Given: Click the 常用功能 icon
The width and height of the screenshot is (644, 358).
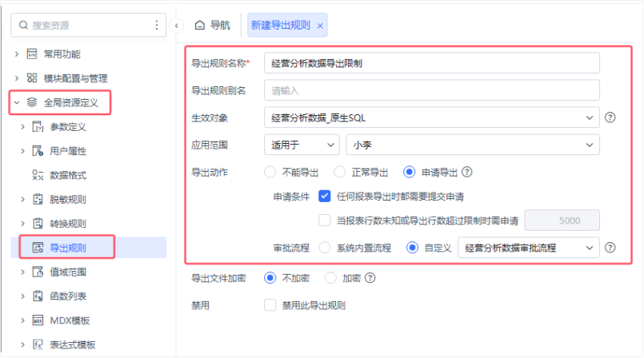Looking at the screenshot, I should [32, 54].
